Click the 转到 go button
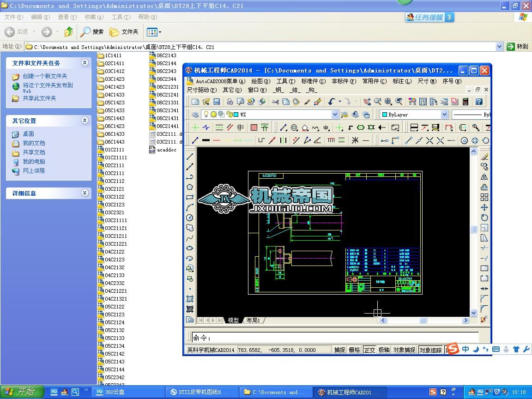Viewport: 532px width, 399px height. 517,47
